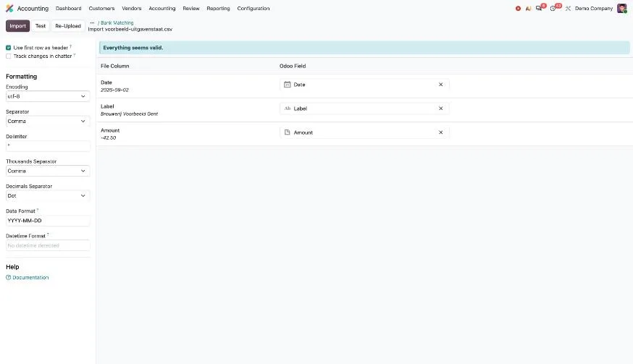Go back to Bank Matching breadcrumb
The height and width of the screenshot is (364, 633).
[117, 23]
